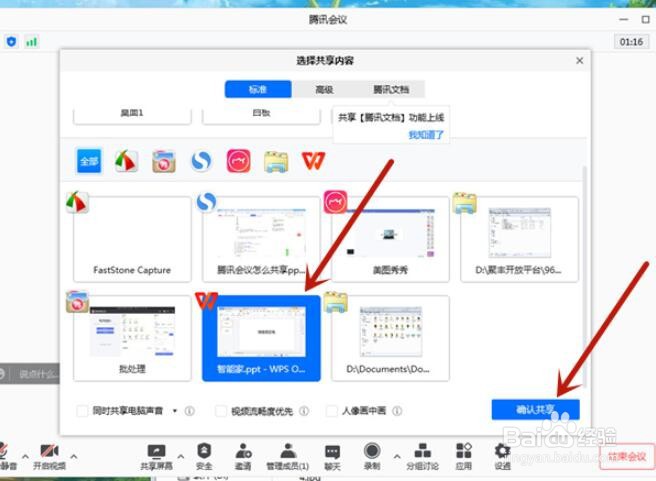Expand dropdown arrow beside 同时共享电脑声音
This screenshot has height=481, width=656.
pos(175,411)
